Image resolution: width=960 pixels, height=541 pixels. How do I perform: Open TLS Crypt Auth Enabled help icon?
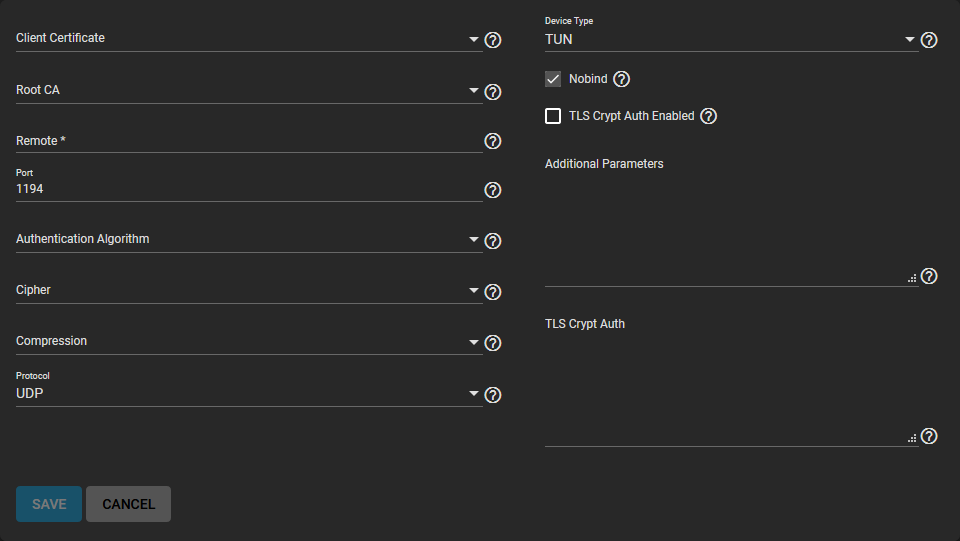pyautogui.click(x=708, y=116)
